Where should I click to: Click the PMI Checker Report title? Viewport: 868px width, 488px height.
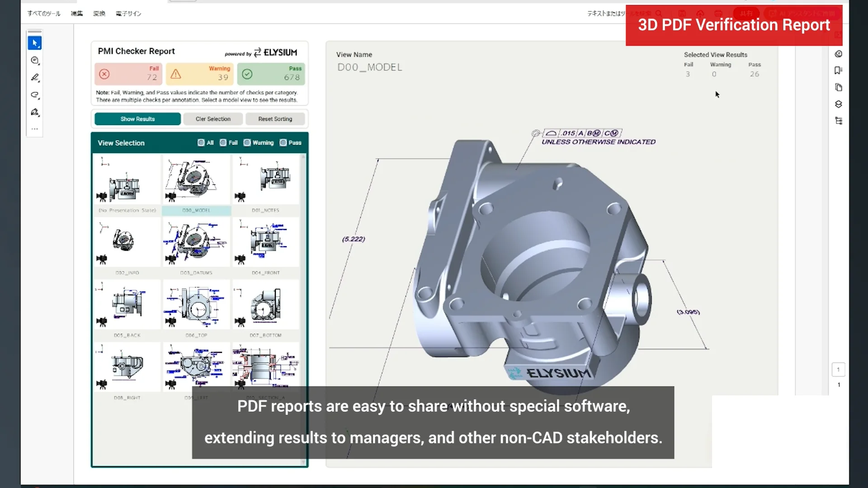click(x=136, y=51)
